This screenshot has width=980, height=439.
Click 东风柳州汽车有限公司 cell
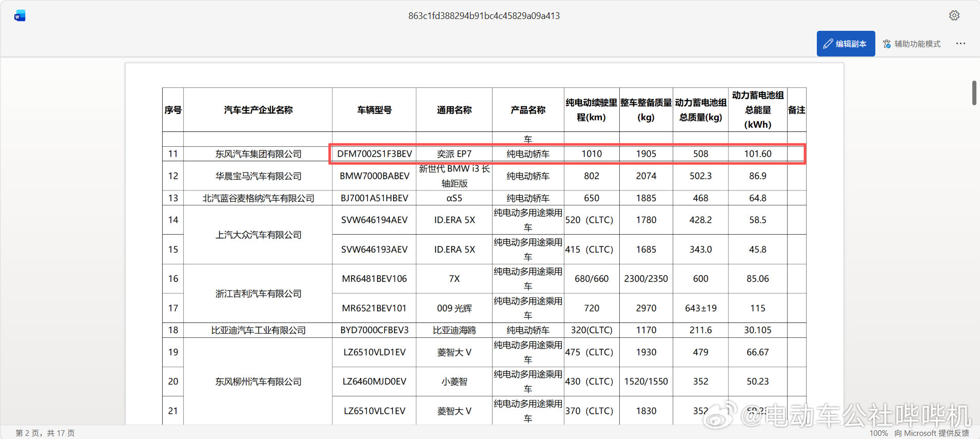(258, 381)
